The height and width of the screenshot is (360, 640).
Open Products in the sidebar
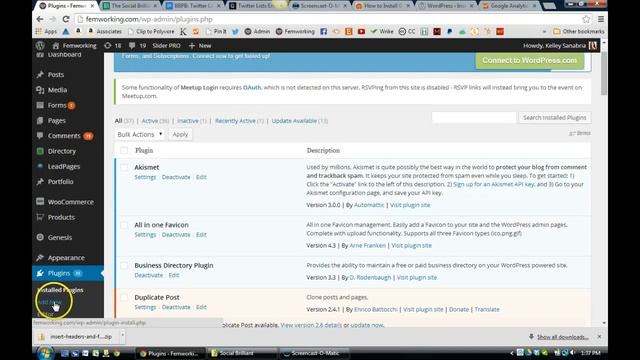(x=61, y=217)
